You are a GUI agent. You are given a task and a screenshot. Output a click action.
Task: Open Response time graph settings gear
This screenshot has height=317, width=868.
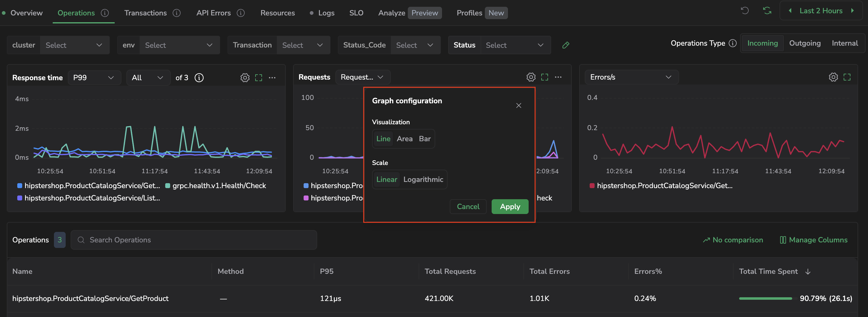(245, 78)
